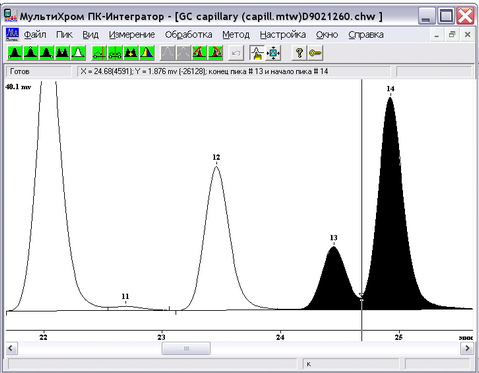479x373 pixels.
Task: Click the apex label of peak 14
Action: point(390,89)
